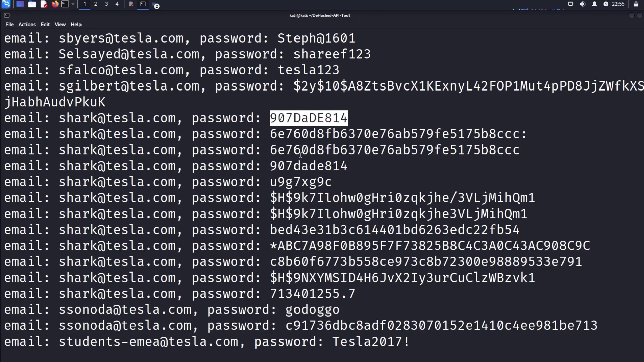Open the View menu

coord(60,24)
